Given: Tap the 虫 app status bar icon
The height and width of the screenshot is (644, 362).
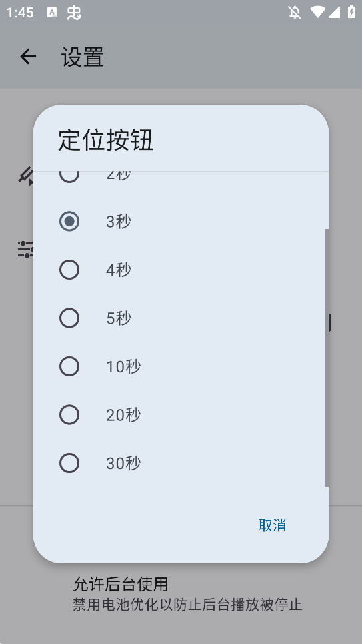Looking at the screenshot, I should [x=74, y=13].
